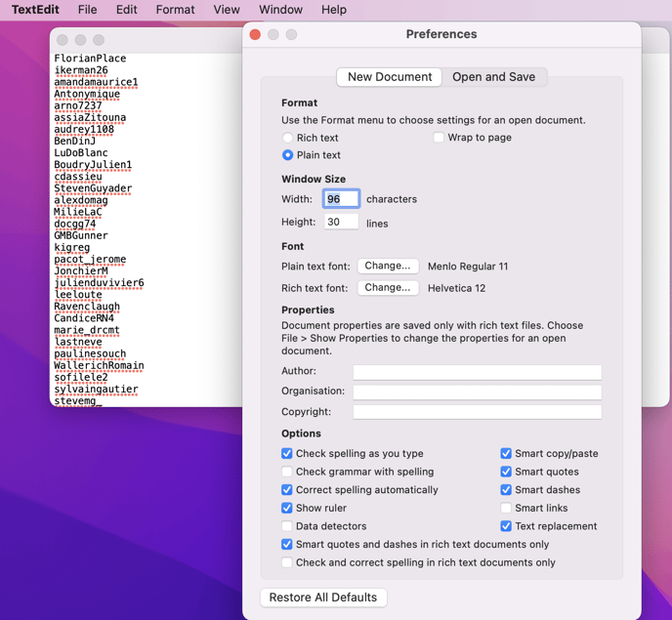The height and width of the screenshot is (620, 672).
Task: Click the line 'kigreg' in the document
Action: click(72, 247)
